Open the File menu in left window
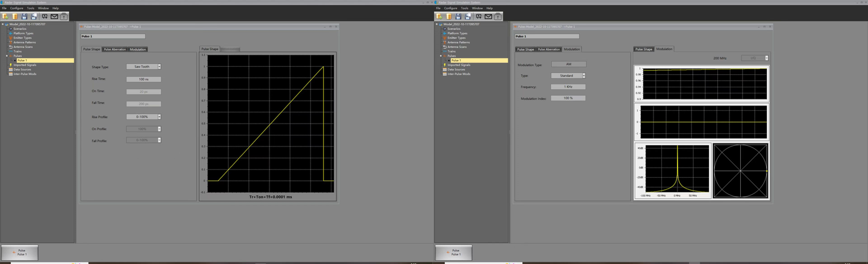868x264 pixels. (x=4, y=8)
